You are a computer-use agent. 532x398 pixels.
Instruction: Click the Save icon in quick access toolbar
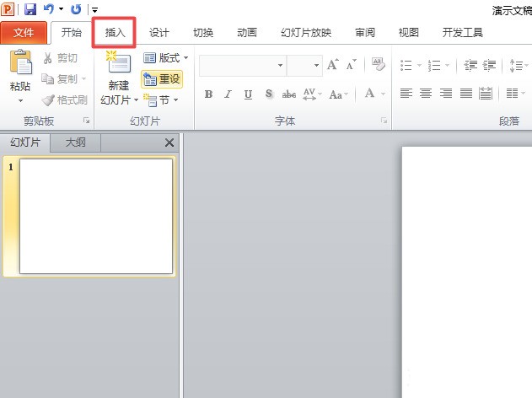coord(30,9)
